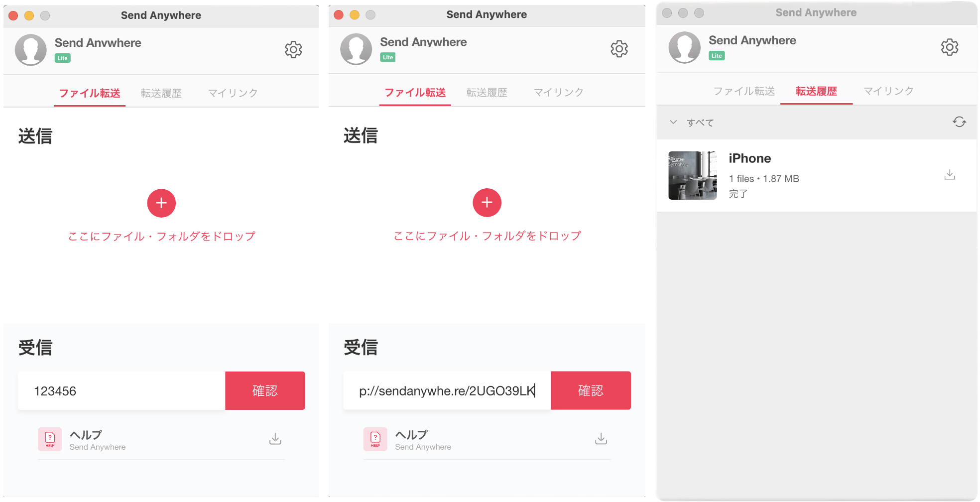Click input field containing 123456

point(122,391)
